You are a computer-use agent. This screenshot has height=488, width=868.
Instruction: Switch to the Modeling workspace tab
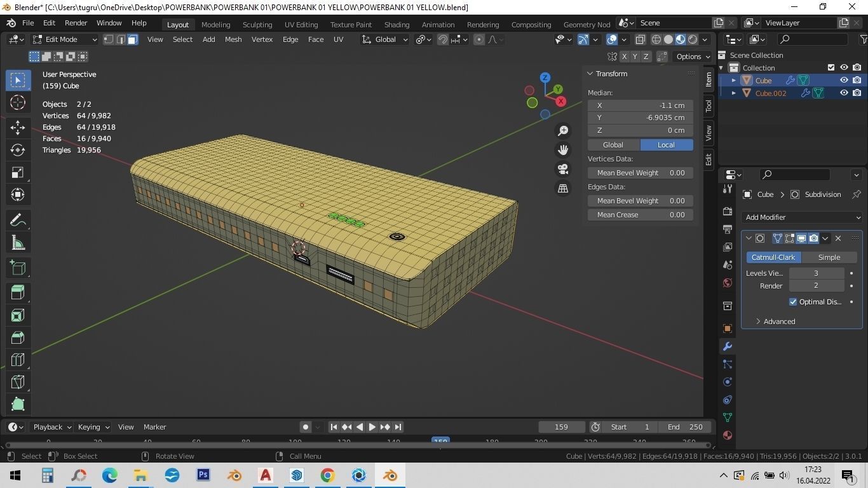pyautogui.click(x=215, y=24)
